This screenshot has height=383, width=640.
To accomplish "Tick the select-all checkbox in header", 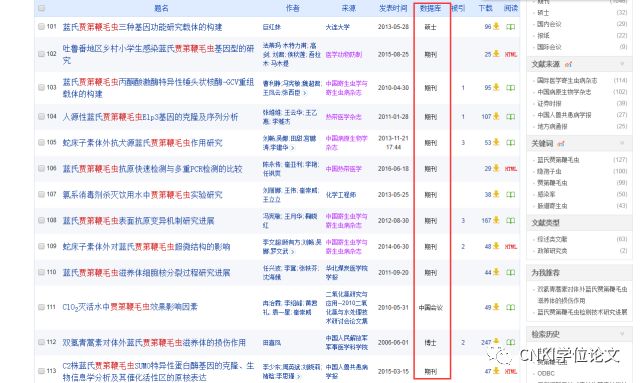I will coord(42,8).
